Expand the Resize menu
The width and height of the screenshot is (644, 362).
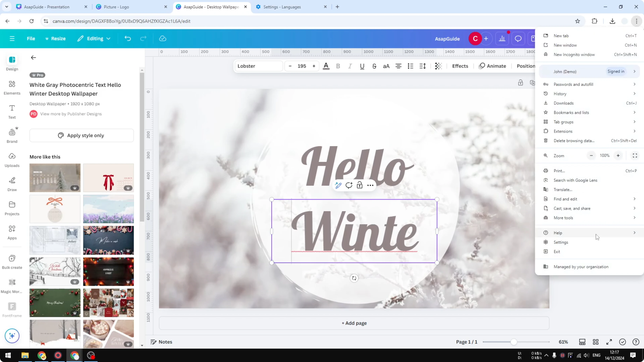[x=55, y=38]
